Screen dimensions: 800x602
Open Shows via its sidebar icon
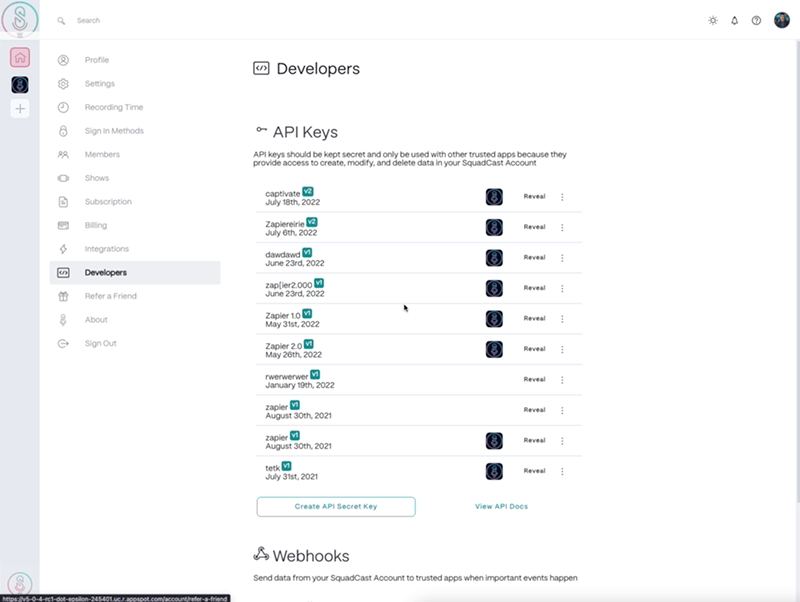63,178
